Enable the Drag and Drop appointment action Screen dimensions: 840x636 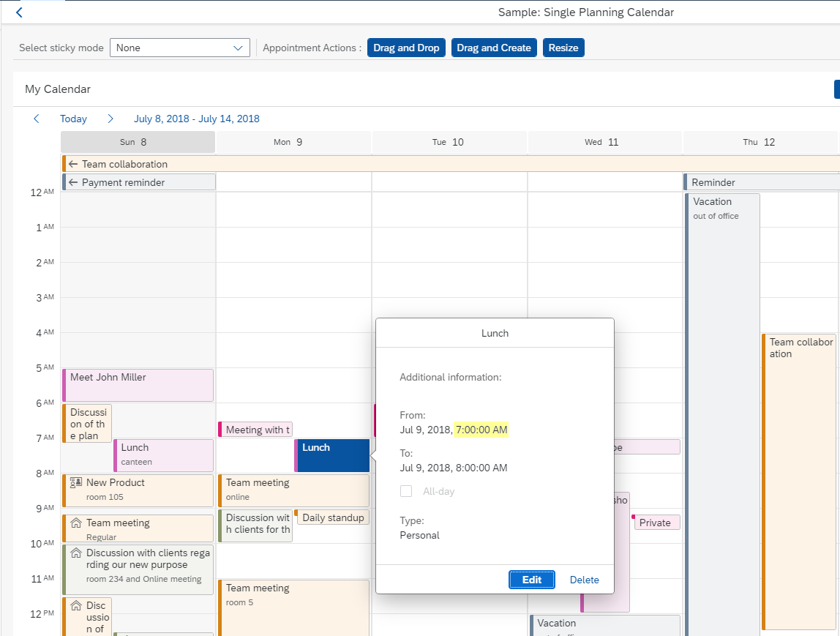406,47
